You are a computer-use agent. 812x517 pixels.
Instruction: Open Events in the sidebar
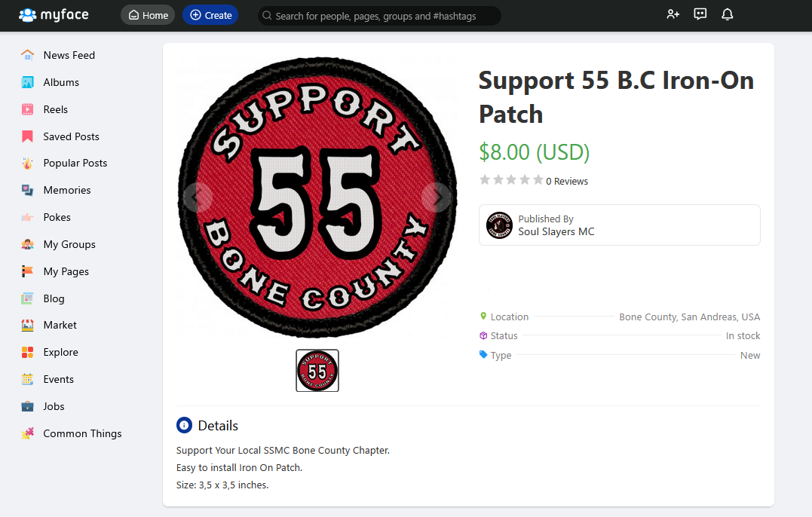click(x=58, y=379)
